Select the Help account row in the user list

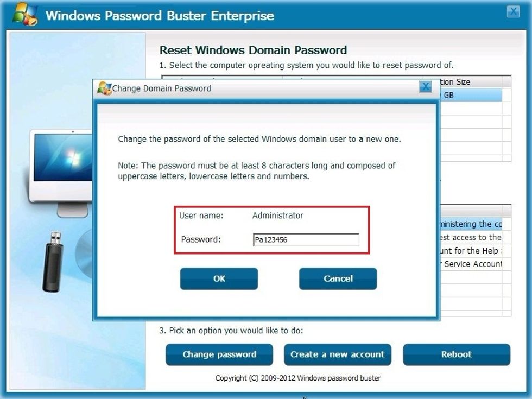point(471,251)
